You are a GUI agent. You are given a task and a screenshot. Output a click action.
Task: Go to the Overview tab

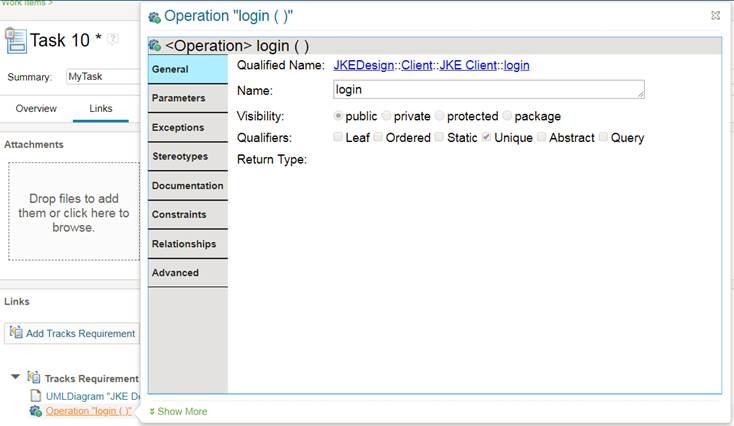[x=36, y=108]
